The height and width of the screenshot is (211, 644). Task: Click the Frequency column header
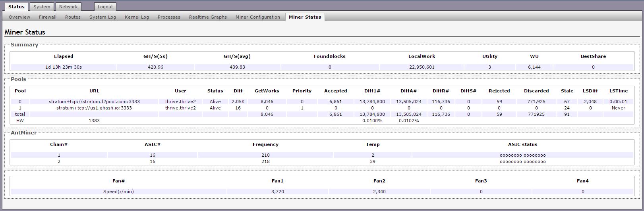(265, 144)
